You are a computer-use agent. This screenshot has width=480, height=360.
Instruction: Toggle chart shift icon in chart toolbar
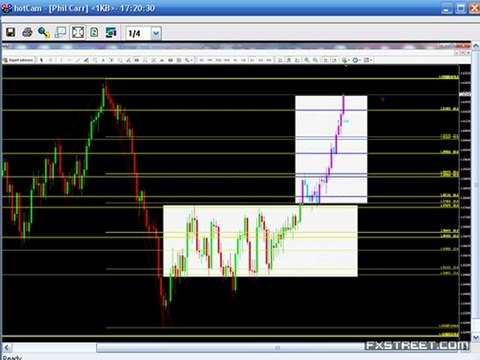(x=334, y=60)
